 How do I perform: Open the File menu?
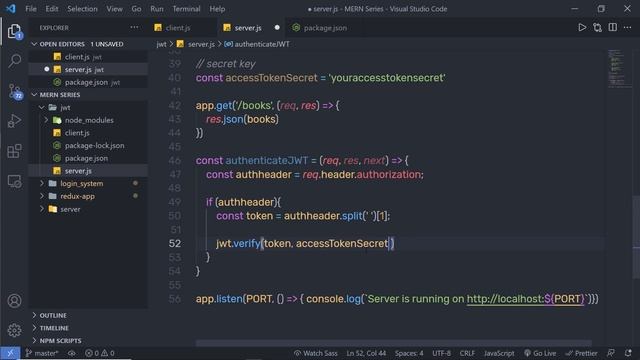click(31, 9)
